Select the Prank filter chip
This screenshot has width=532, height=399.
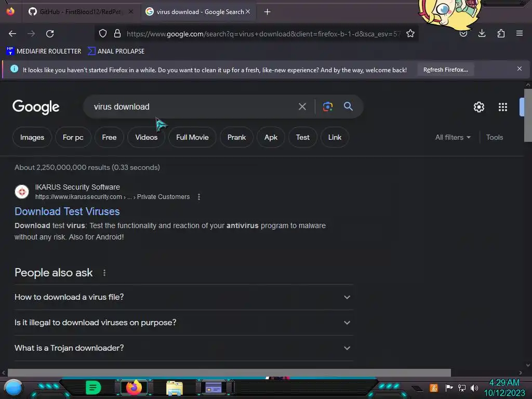pos(236,137)
